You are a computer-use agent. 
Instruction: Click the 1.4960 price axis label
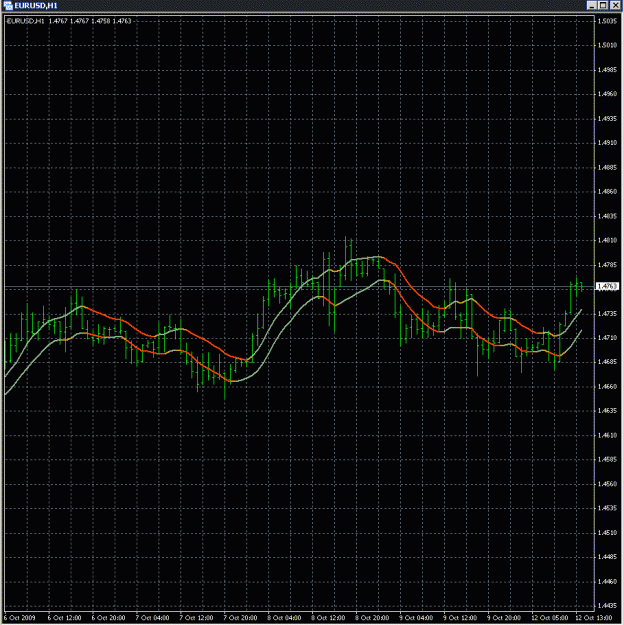(x=607, y=94)
